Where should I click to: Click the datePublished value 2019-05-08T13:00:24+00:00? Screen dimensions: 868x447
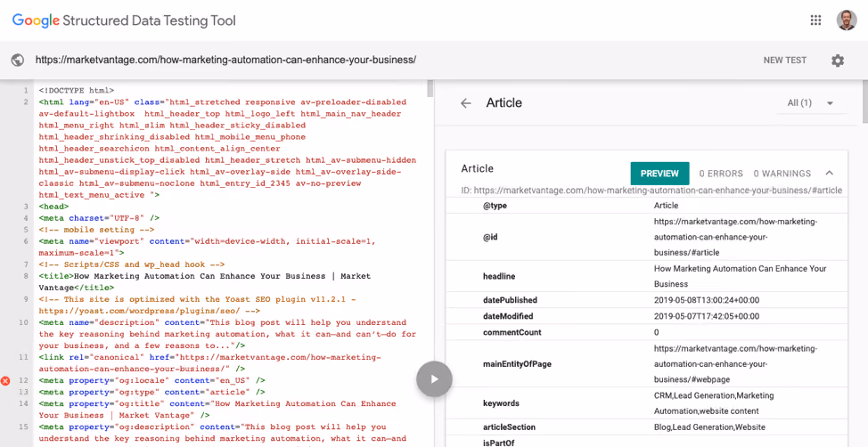pyautogui.click(x=707, y=300)
